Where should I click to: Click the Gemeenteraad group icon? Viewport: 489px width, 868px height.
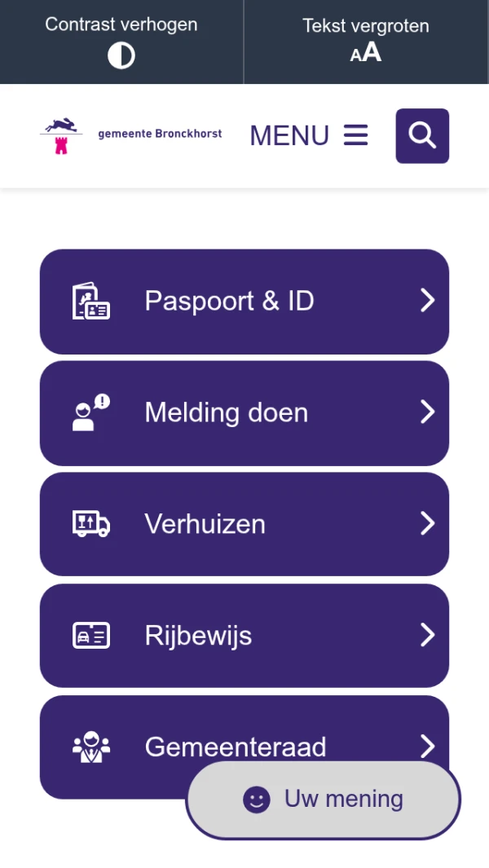90,747
